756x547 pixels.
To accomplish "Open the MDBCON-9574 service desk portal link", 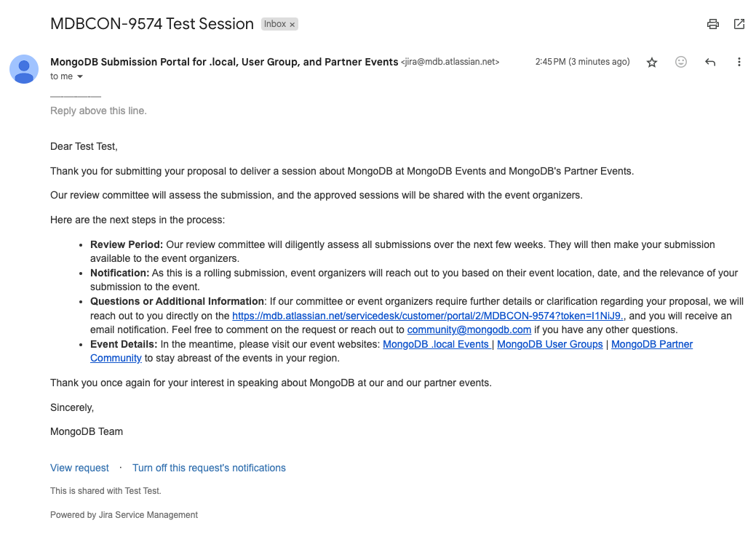I will pos(429,316).
